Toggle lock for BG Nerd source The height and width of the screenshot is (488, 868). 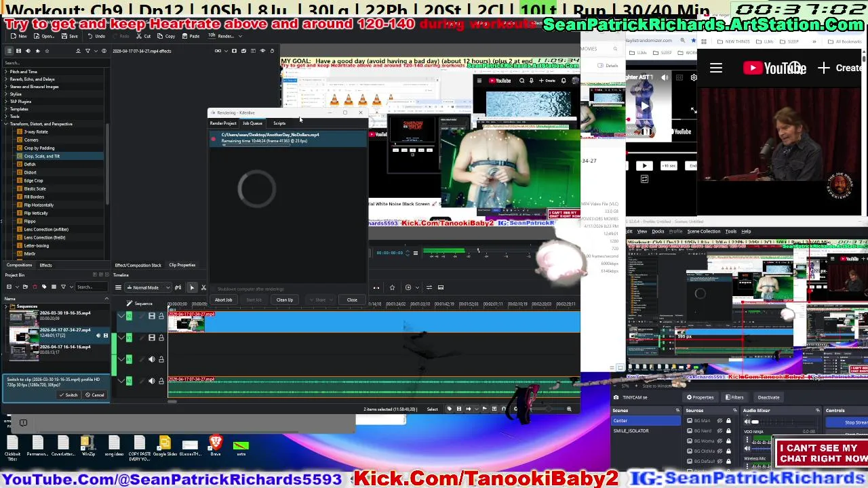pos(728,431)
